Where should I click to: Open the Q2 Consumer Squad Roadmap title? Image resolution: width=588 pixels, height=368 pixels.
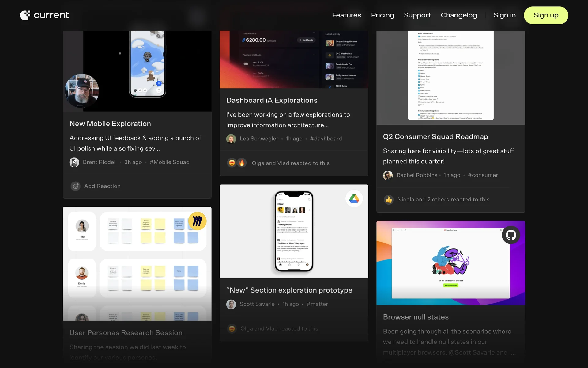pyautogui.click(x=435, y=137)
